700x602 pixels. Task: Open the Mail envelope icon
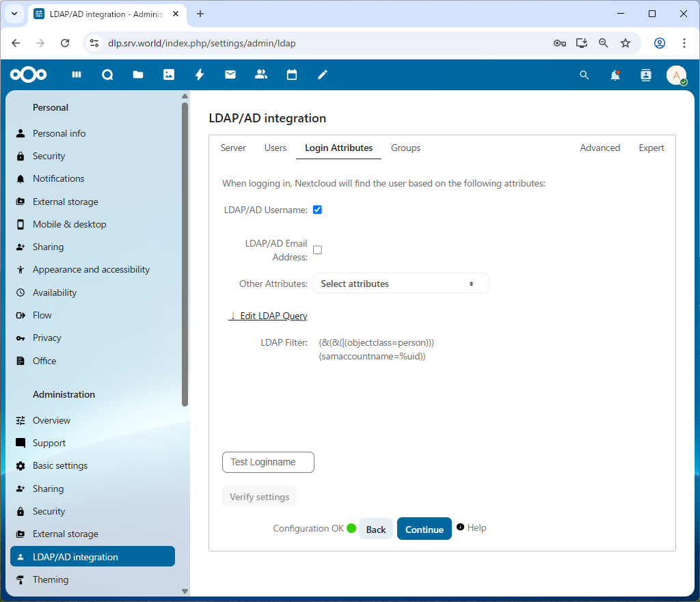click(230, 75)
